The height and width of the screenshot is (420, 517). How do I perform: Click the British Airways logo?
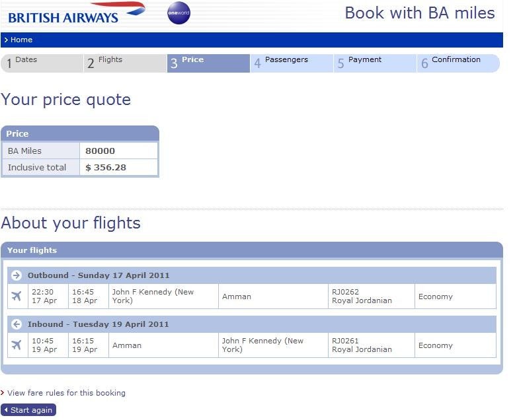[x=77, y=13]
